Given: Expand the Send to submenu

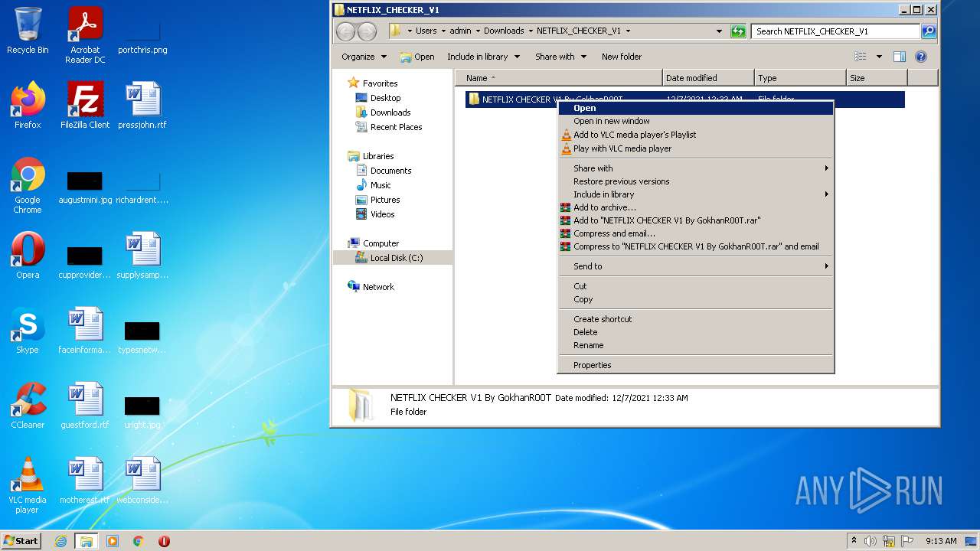Looking at the screenshot, I should [x=695, y=266].
